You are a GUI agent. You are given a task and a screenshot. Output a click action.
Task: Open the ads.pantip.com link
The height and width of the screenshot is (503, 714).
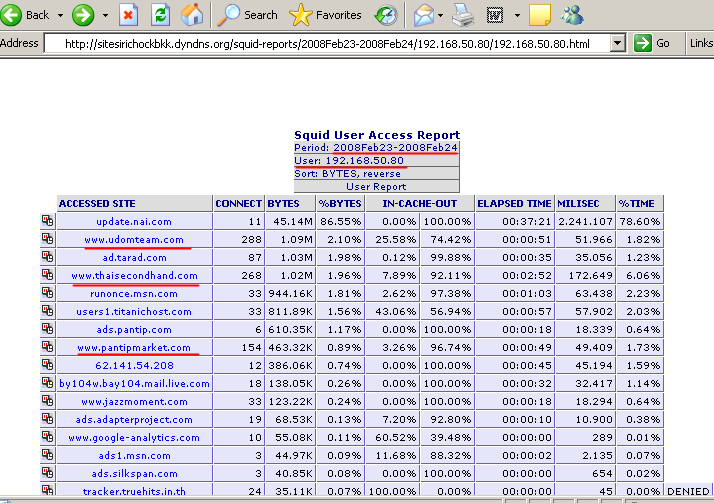[x=134, y=330]
